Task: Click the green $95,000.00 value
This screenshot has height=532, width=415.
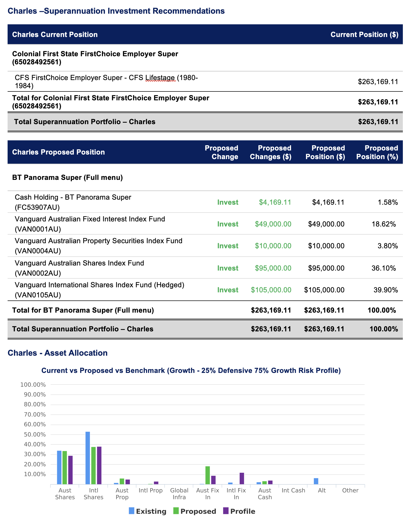Action: coord(273,268)
